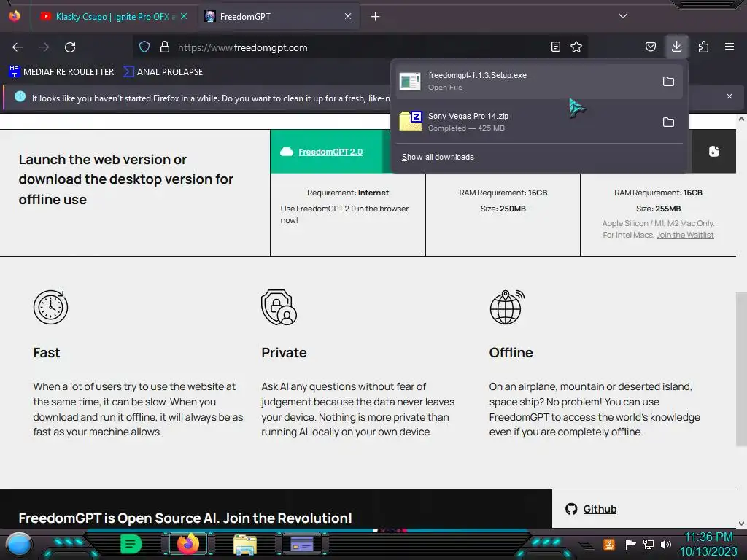Click the address bar URL field
Viewport: 747px width, 560px height.
[x=360, y=47]
